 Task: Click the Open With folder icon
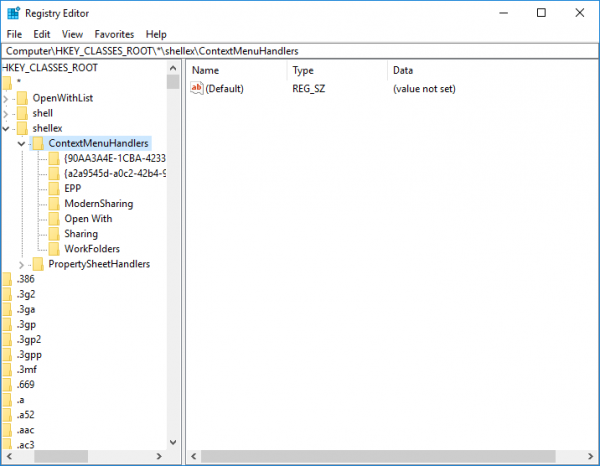[x=54, y=218]
